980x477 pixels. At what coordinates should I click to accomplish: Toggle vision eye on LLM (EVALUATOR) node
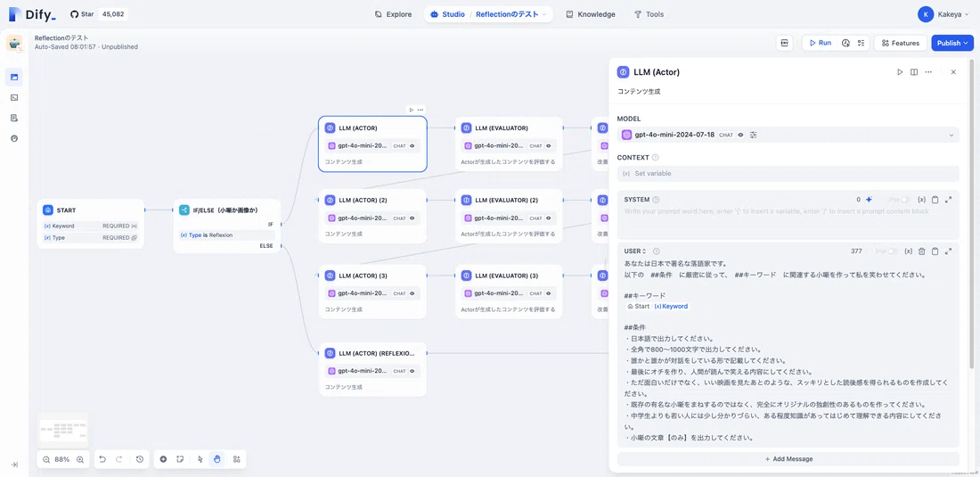tap(548, 145)
